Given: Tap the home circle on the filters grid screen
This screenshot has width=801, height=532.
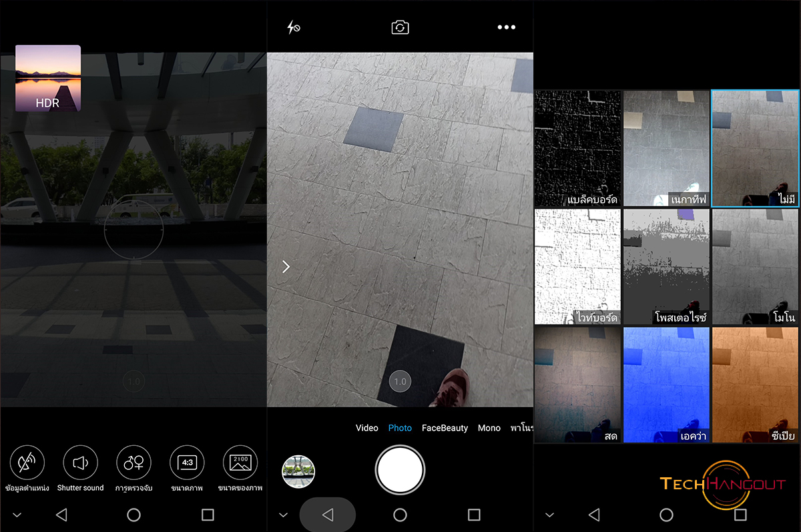Looking at the screenshot, I should 666,515.
